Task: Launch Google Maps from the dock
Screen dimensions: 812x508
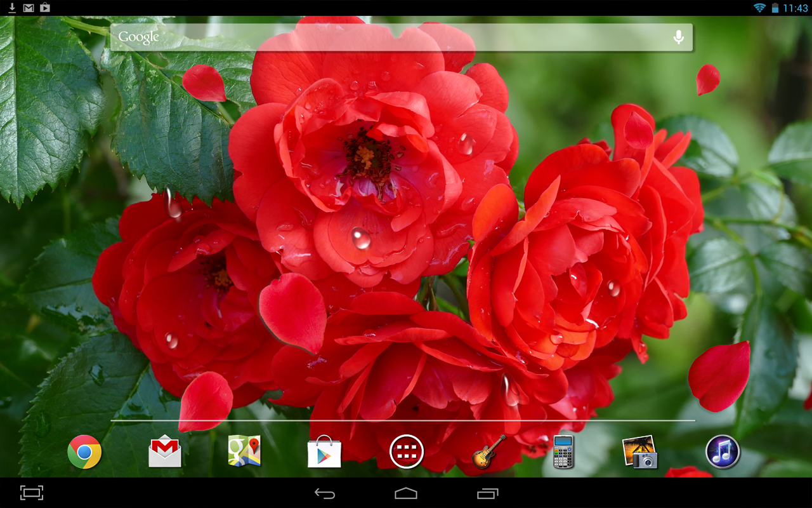Action: point(245,451)
